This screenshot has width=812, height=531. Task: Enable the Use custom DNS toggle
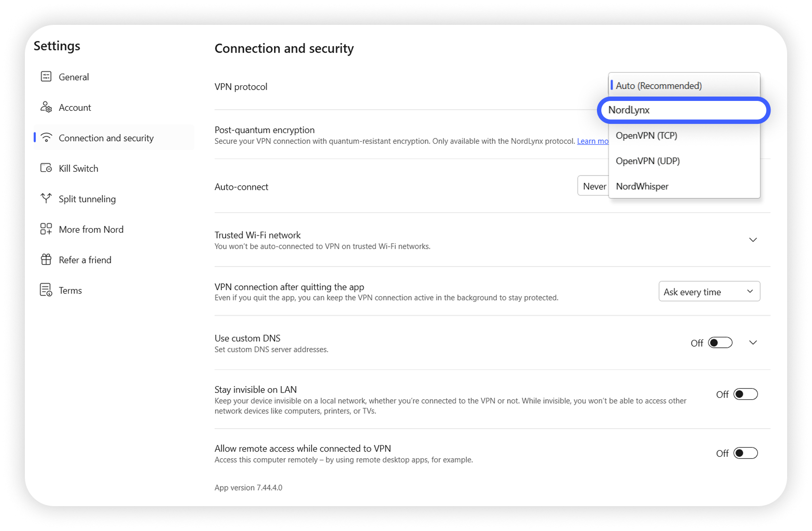(x=720, y=342)
